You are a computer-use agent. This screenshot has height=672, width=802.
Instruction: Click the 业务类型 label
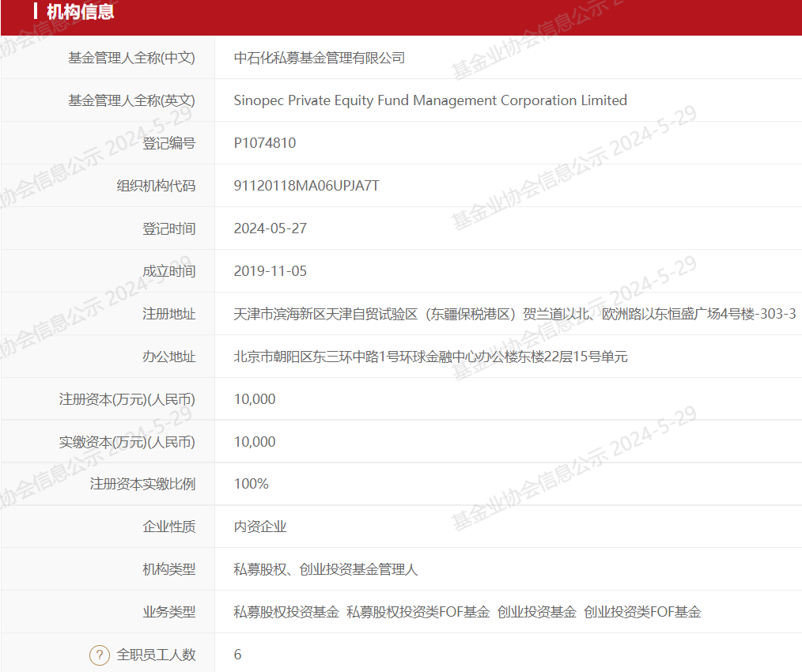[x=168, y=612]
